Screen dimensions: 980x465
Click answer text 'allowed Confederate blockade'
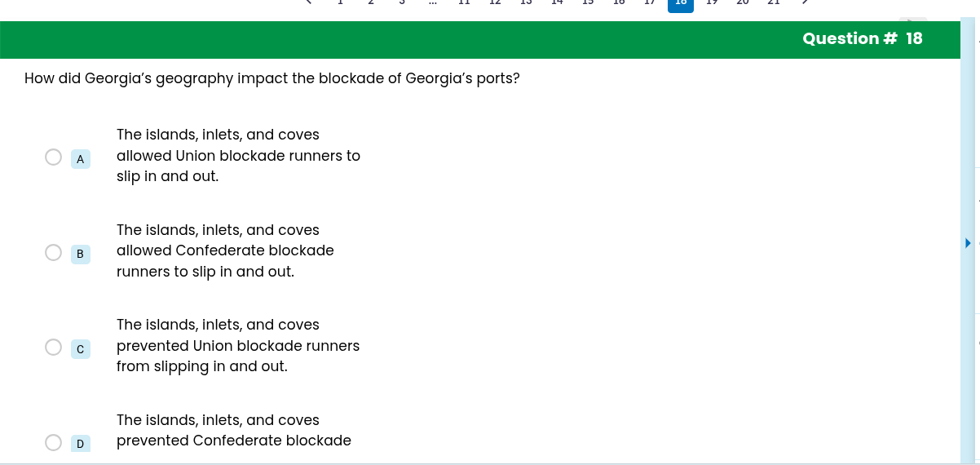[225, 250]
